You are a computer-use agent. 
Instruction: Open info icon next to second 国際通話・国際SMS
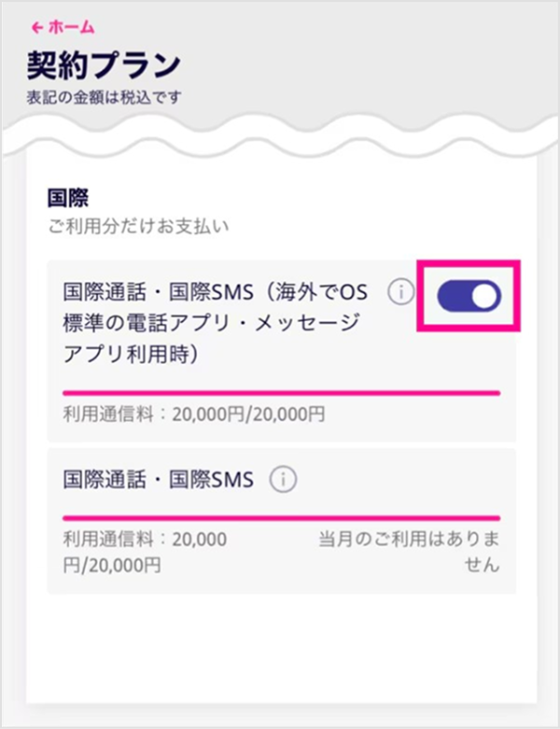pos(283,480)
